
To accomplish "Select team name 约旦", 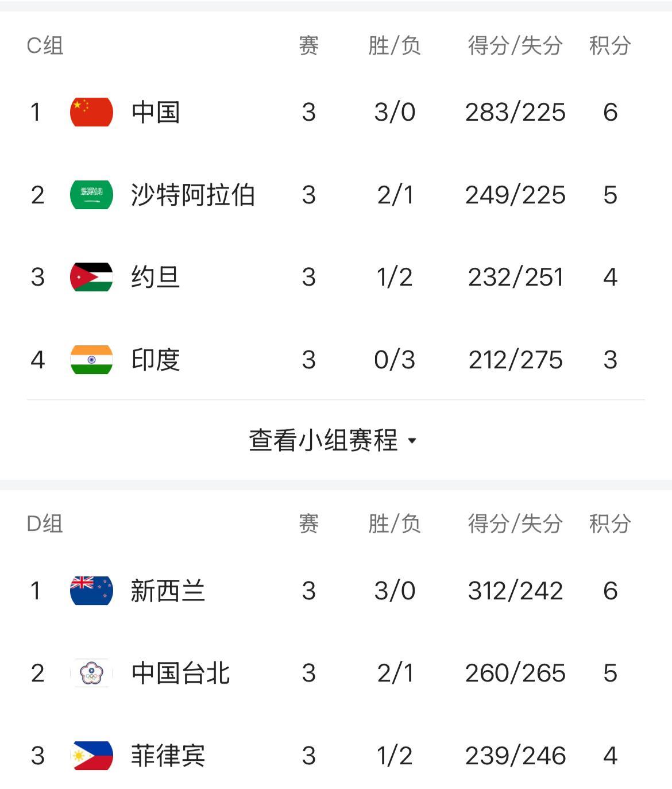I will click(156, 277).
